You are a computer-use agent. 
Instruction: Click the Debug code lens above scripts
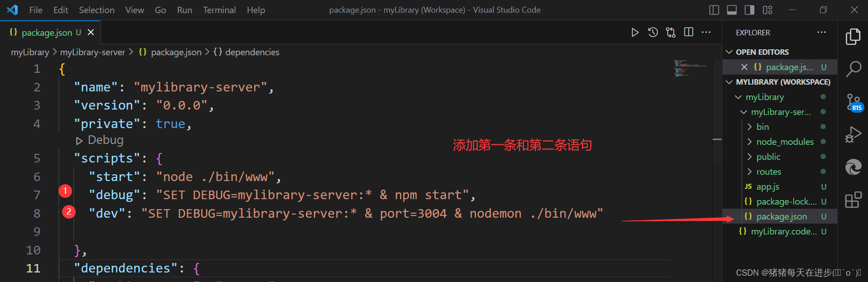coord(100,140)
